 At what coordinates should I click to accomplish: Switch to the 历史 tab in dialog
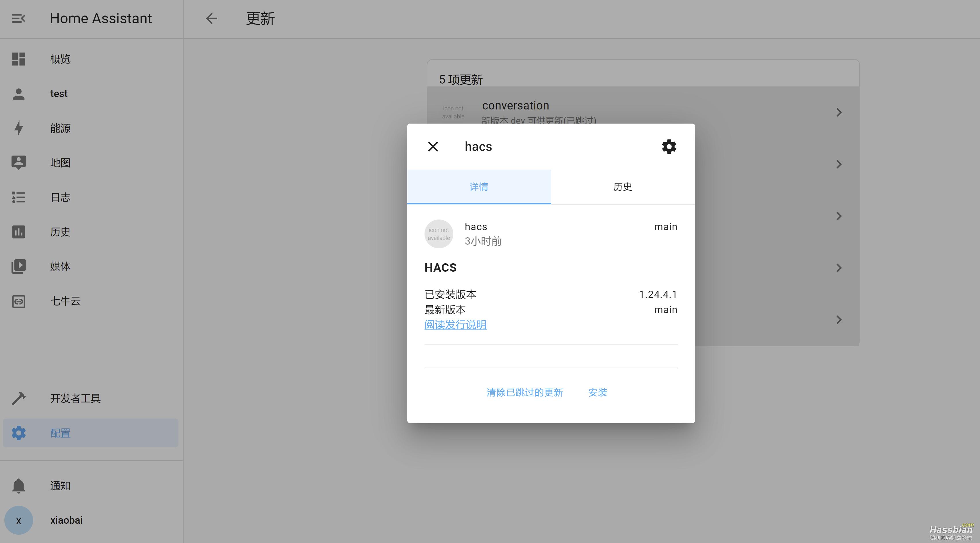tap(623, 187)
